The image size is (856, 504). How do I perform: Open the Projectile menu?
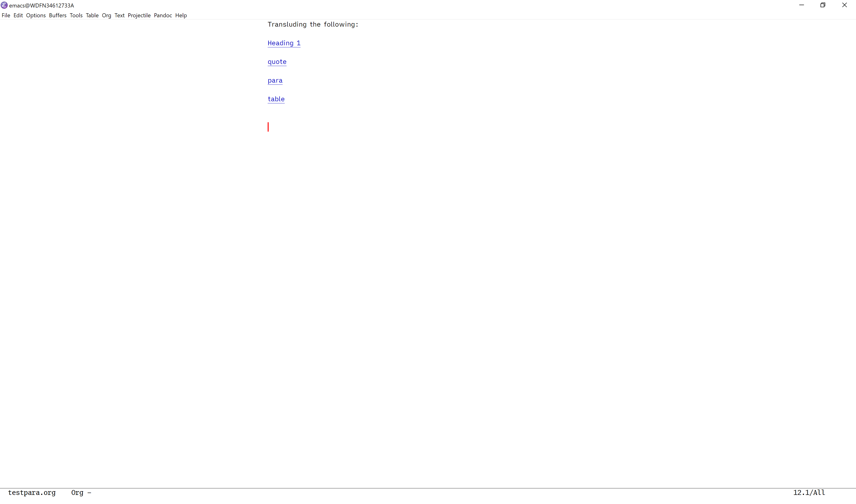click(x=139, y=15)
